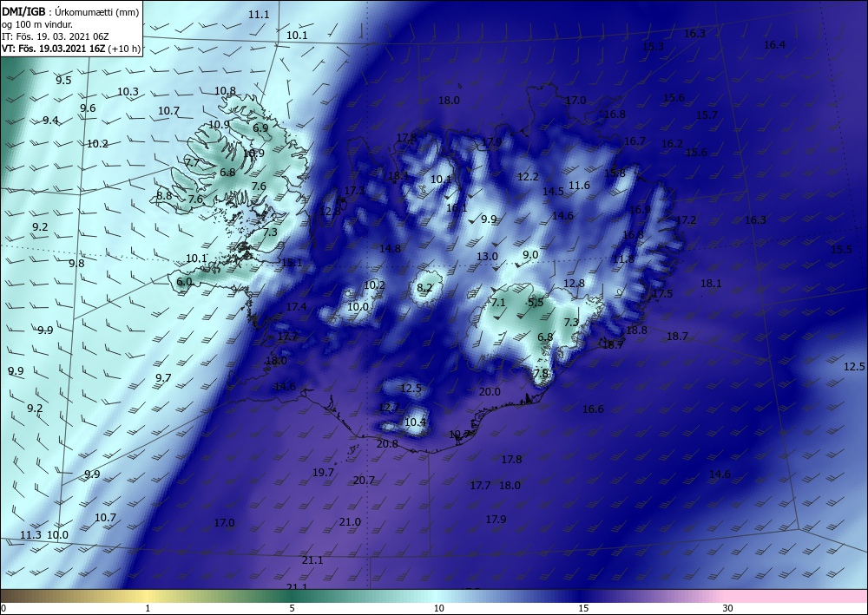Click the 30 tick on the color scale
The image size is (868, 615).
point(727,609)
